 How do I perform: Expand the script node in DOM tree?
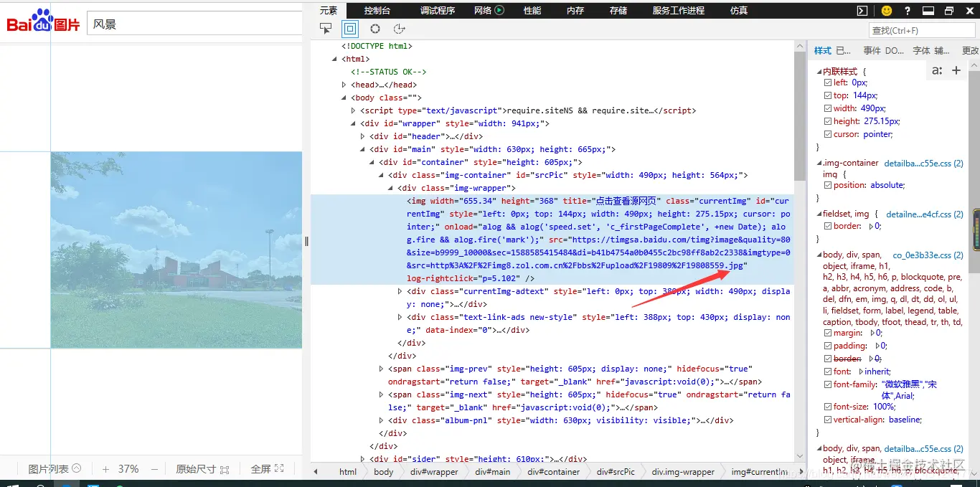coord(354,110)
